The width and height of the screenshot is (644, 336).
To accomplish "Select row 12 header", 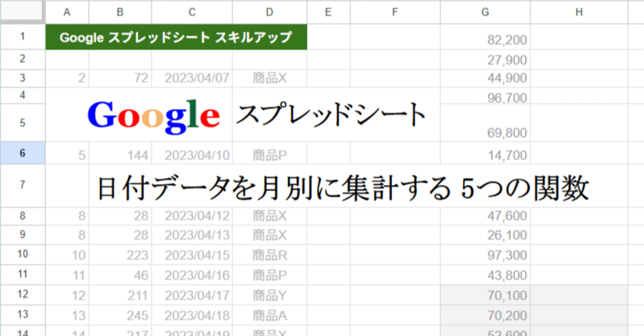I will point(23,294).
